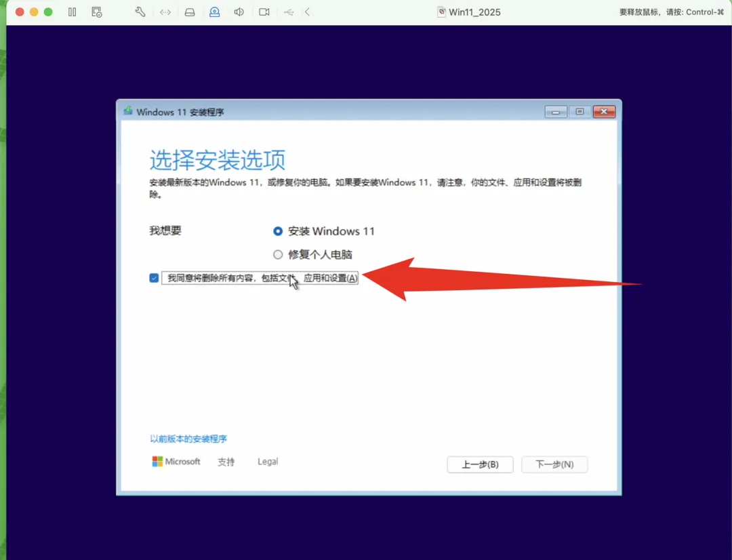Screen dimensions: 732x560
Task: Close the Windows 11 安装程序 dialog
Action: (604, 112)
